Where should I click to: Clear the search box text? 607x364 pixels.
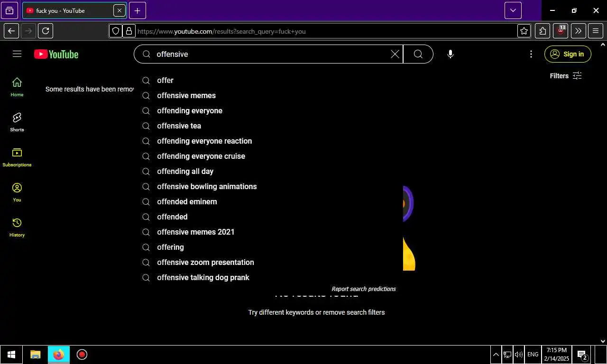coord(395,54)
